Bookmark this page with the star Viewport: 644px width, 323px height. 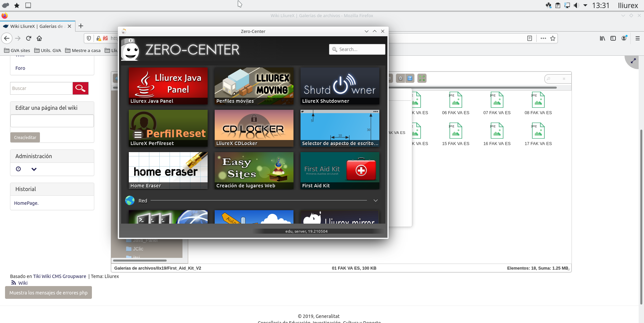point(553,38)
